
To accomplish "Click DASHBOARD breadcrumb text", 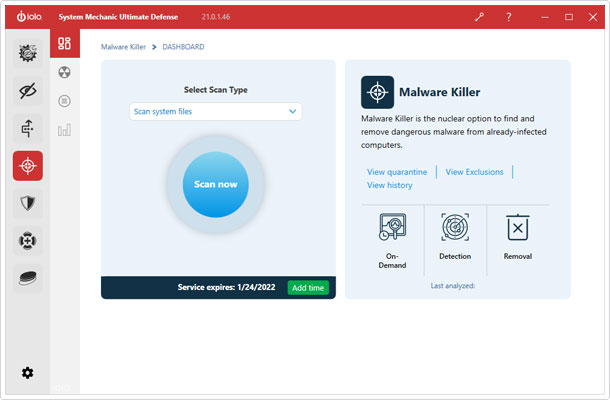I will [183, 47].
